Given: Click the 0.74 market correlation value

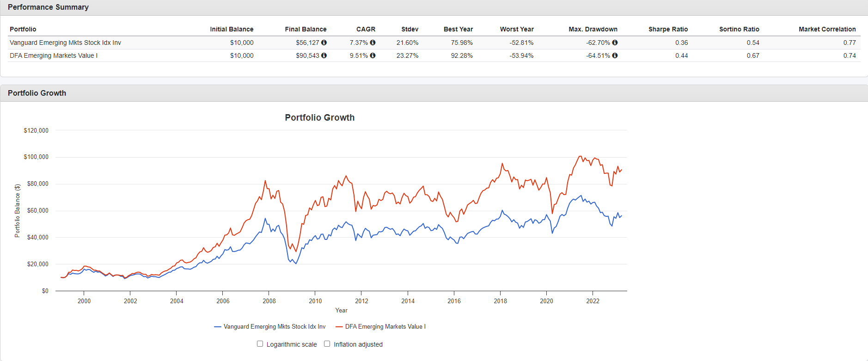Looking at the screenshot, I should click(850, 55).
